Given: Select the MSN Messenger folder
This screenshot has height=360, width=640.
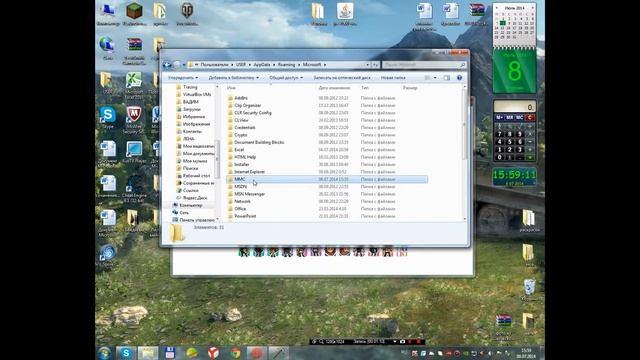Looking at the screenshot, I should point(249,194).
